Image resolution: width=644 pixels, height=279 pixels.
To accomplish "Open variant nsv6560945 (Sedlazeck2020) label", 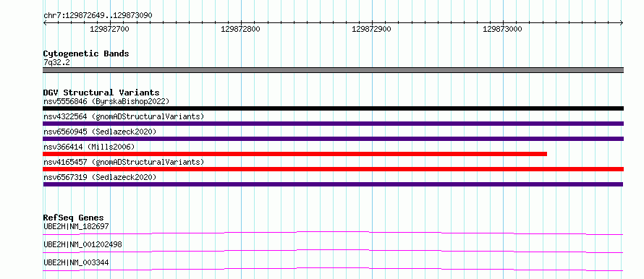I will tap(100, 132).
